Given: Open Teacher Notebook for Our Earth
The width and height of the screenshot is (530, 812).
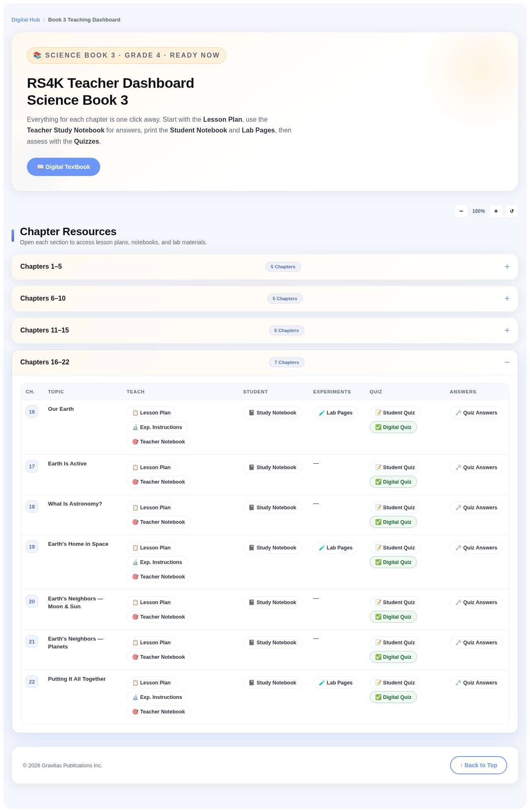Looking at the screenshot, I should (x=159, y=442).
